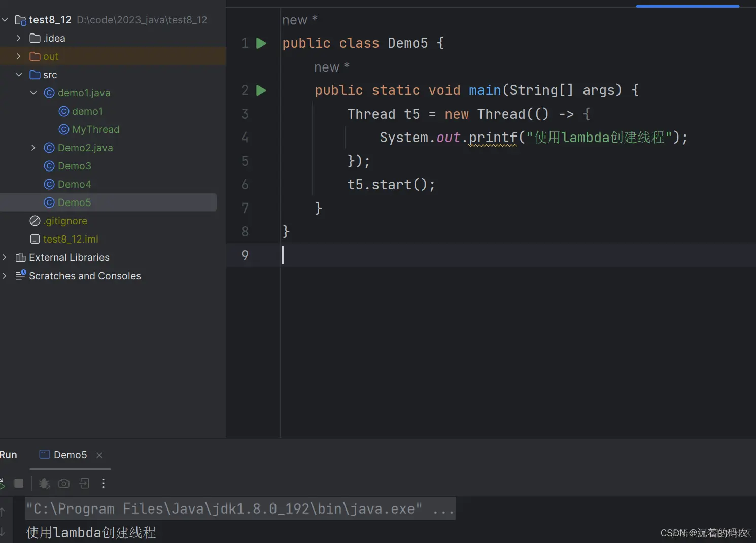
Task: Expand the .idea folder
Action: (x=19, y=38)
